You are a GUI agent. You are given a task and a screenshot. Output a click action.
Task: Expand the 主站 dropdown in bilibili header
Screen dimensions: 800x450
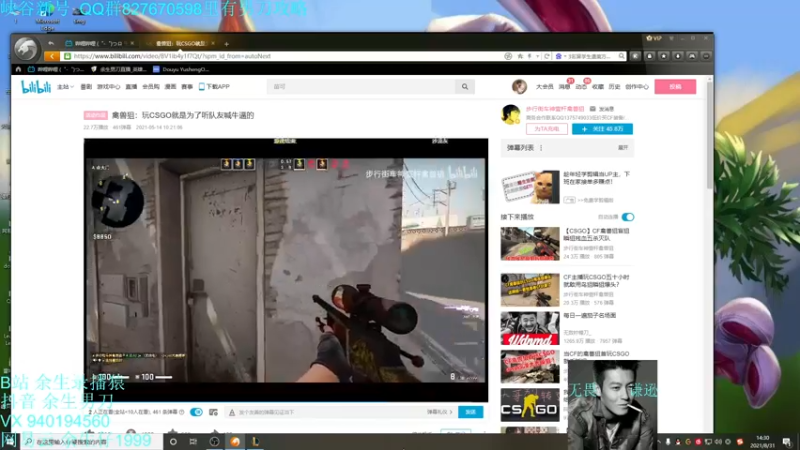pyautogui.click(x=65, y=87)
